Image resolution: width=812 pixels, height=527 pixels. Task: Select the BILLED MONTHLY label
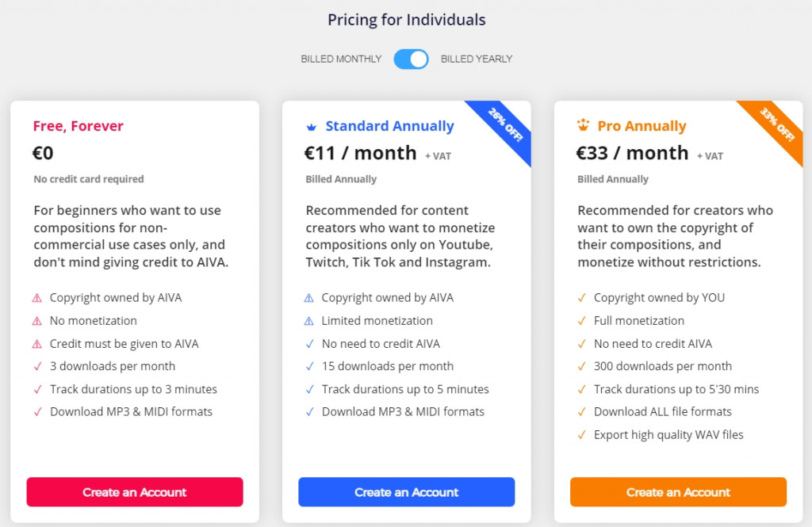[x=341, y=59]
